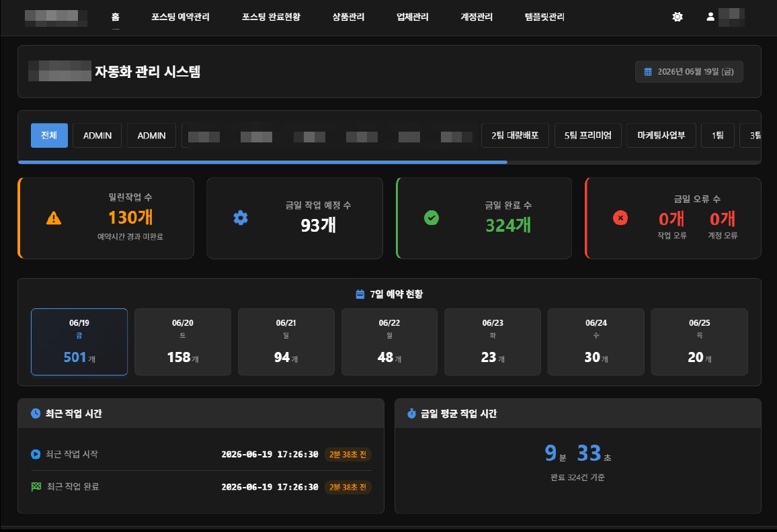The height and width of the screenshot is (532, 777).
Task: Click the 324개 completed count
Action: click(x=508, y=226)
